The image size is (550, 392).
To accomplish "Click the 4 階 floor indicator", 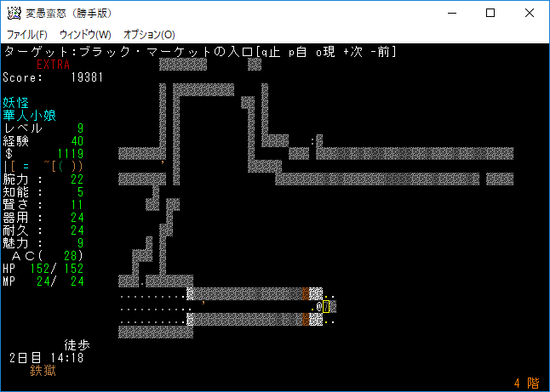I will coord(527,383).
